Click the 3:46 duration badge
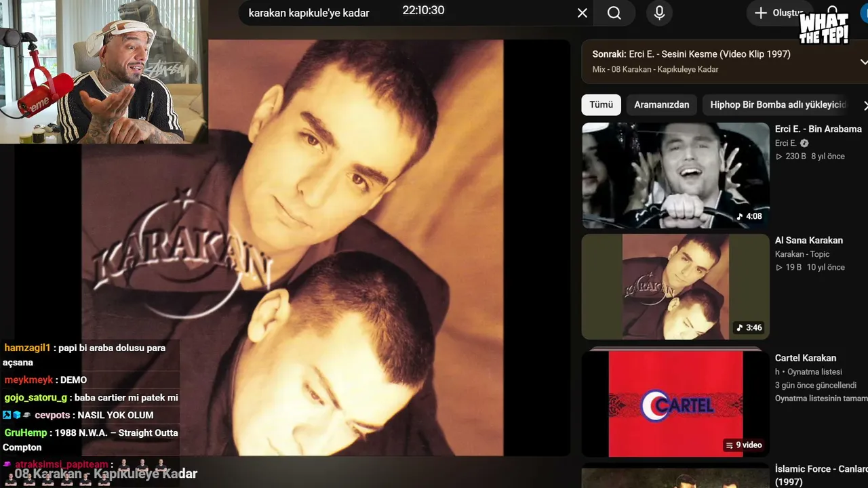 coord(749,328)
